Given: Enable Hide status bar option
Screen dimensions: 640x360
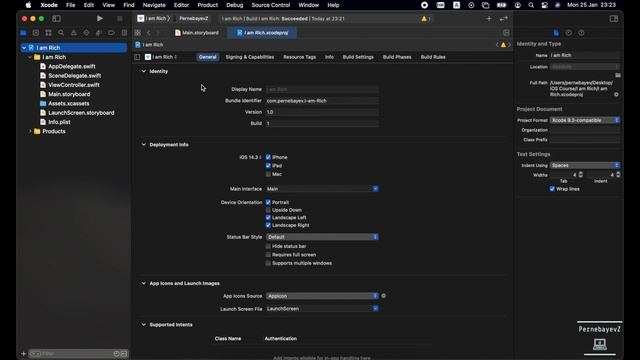Looking at the screenshot, I should click(268, 246).
